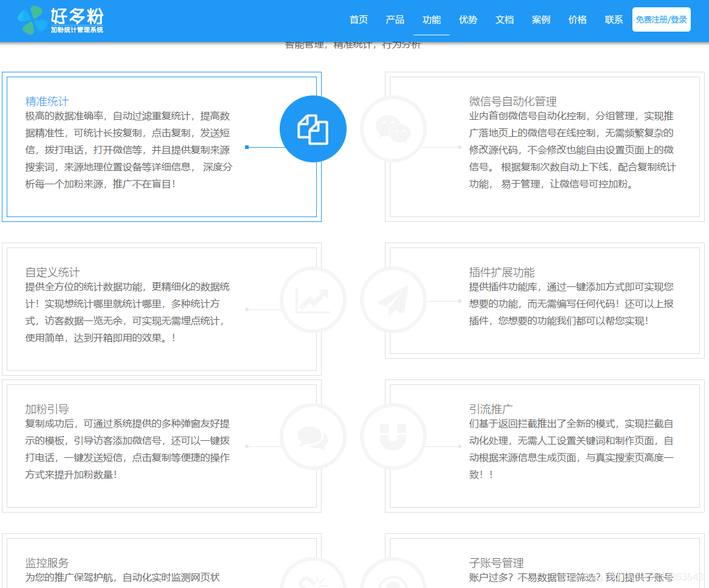Screen dimensions: 709x588
Task: Open the 文档 navigation item
Action: pyautogui.click(x=505, y=20)
